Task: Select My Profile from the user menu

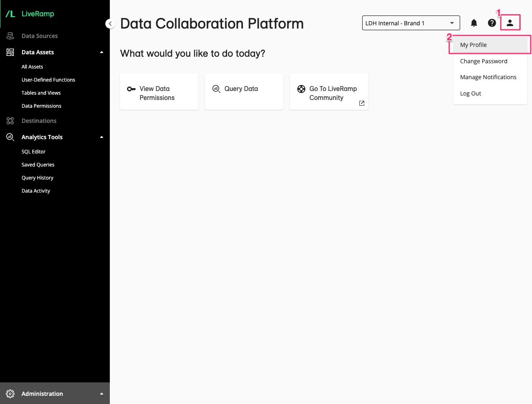Action: [x=490, y=45]
